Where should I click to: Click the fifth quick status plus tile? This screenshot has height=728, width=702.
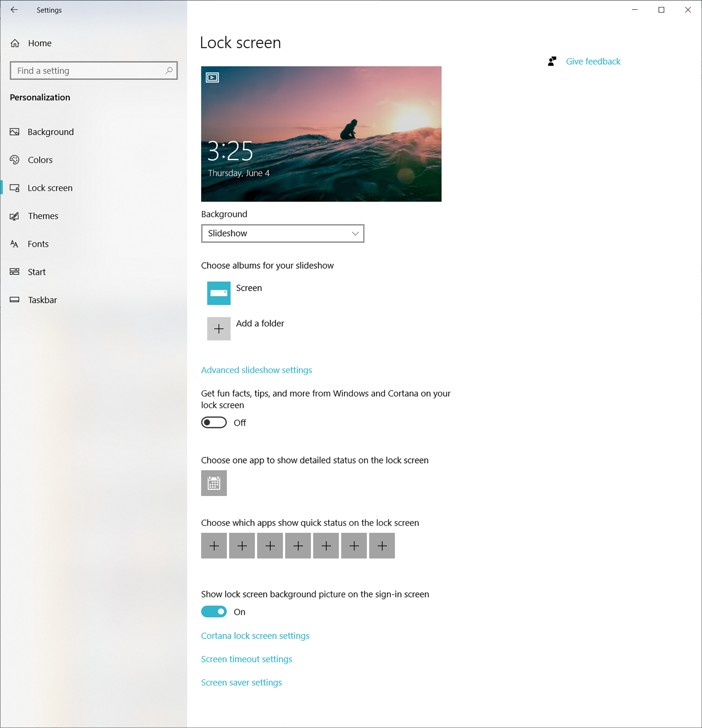click(326, 546)
